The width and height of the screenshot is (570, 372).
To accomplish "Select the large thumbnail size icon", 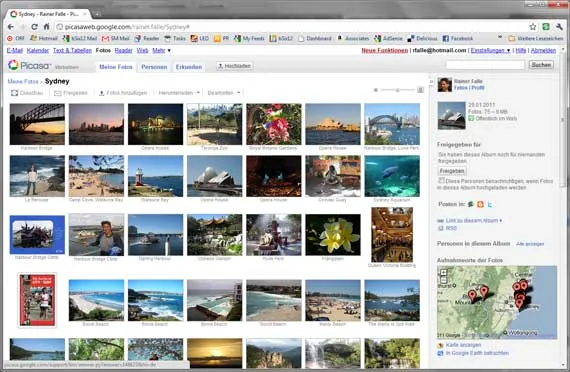I will tap(420, 90).
